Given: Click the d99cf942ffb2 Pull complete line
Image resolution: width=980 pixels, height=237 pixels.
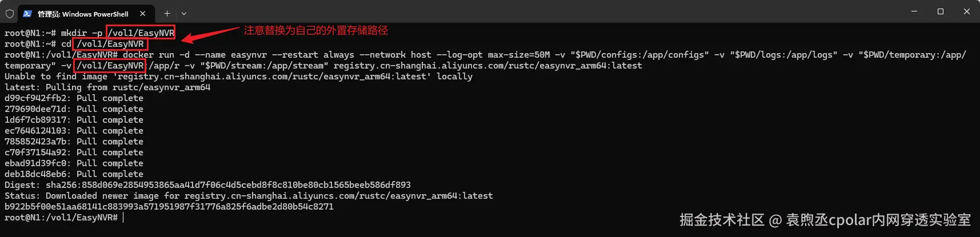Looking at the screenshot, I should pos(74,98).
